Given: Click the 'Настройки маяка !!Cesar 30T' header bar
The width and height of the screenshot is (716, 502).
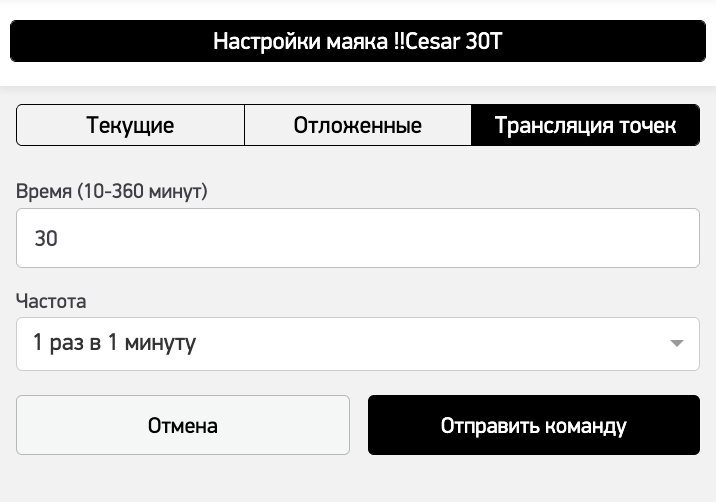Looking at the screenshot, I should click(357, 42).
